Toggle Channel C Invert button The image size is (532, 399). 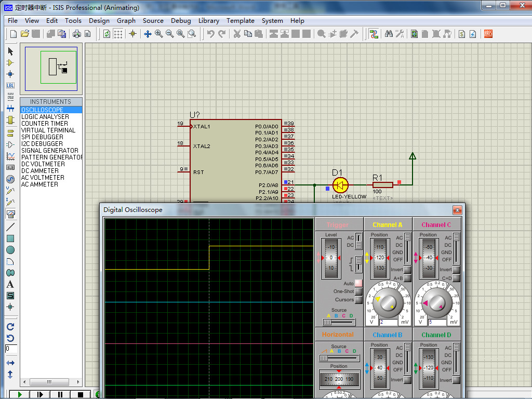pos(456,270)
